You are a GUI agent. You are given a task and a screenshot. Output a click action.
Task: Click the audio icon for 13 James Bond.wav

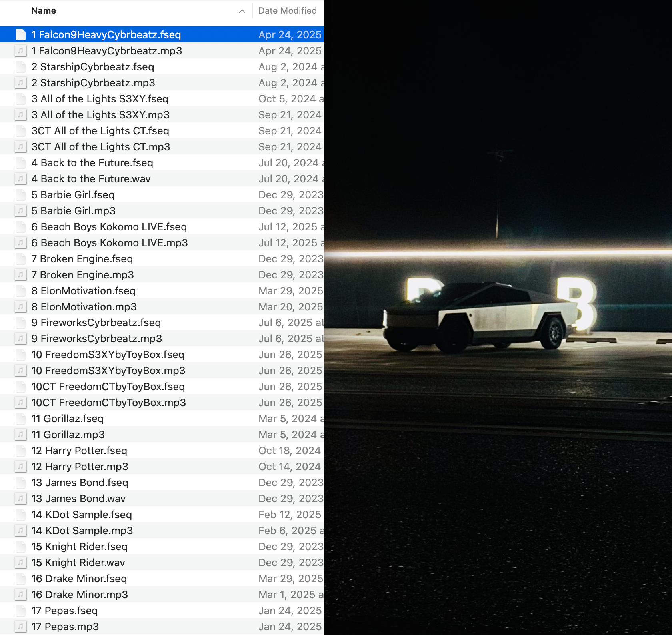21,499
